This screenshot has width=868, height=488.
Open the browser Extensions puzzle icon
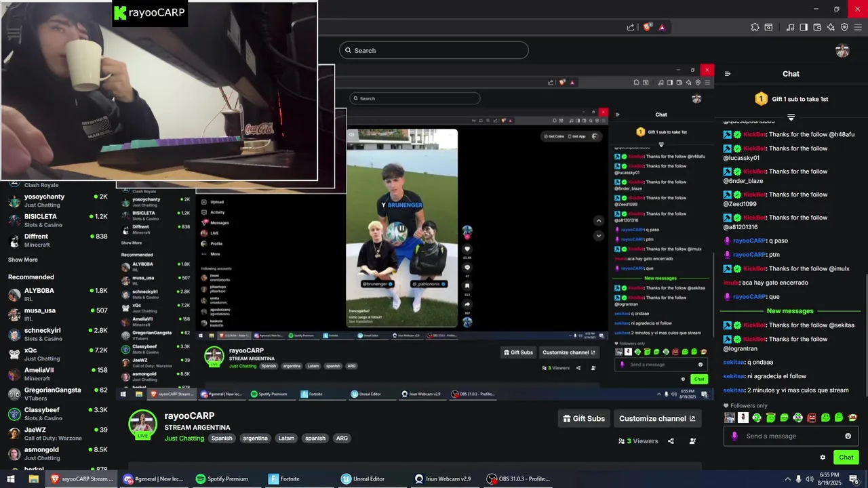point(755,27)
